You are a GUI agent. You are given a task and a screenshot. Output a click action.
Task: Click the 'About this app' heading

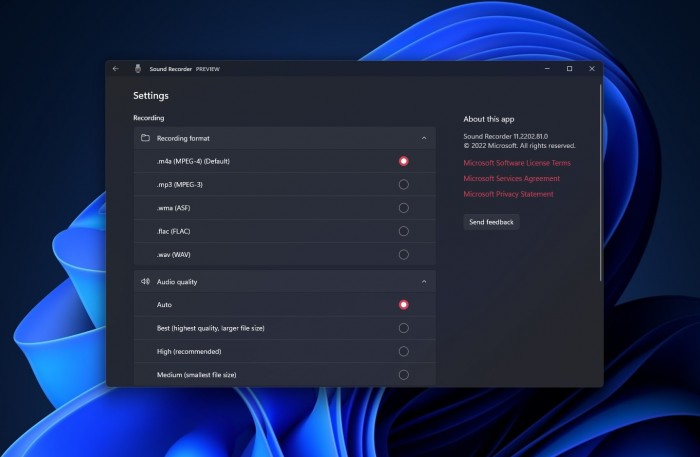(x=489, y=119)
